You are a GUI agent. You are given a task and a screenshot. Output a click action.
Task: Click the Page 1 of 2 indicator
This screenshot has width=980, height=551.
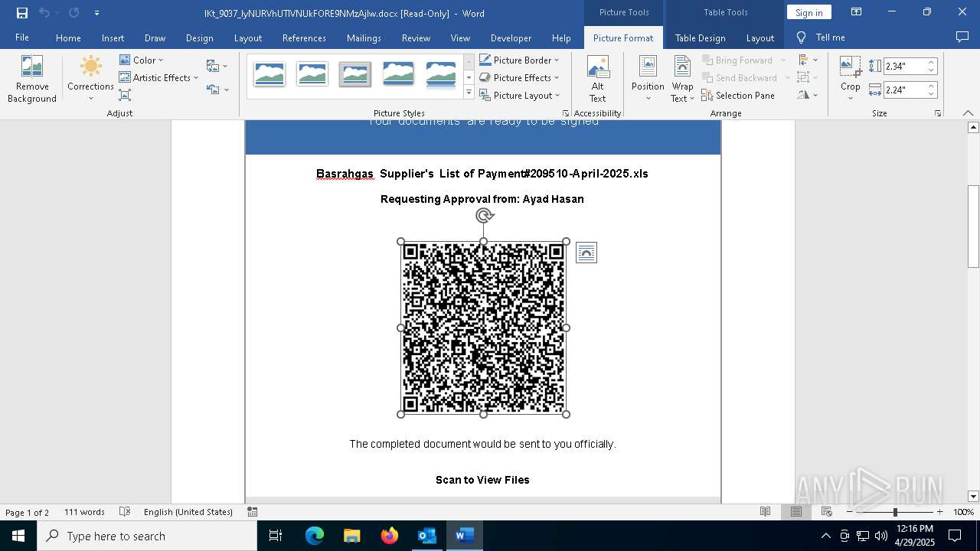pos(28,512)
